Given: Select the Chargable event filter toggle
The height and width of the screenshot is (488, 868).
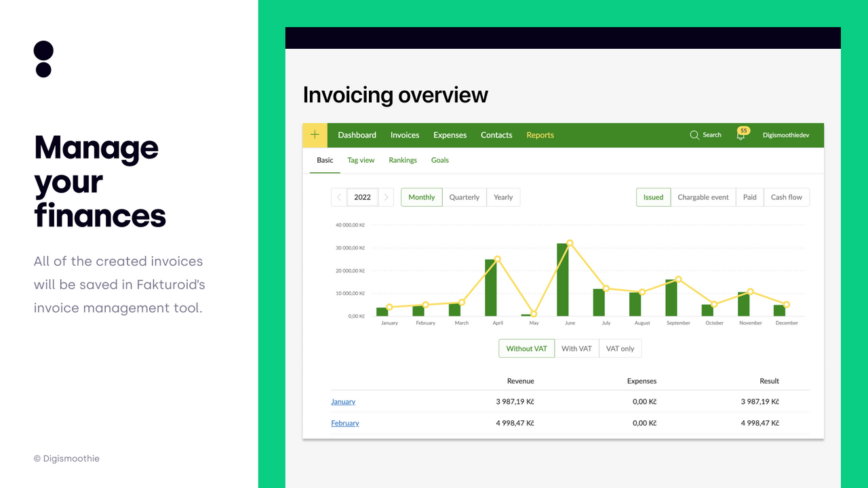Looking at the screenshot, I should coord(703,197).
